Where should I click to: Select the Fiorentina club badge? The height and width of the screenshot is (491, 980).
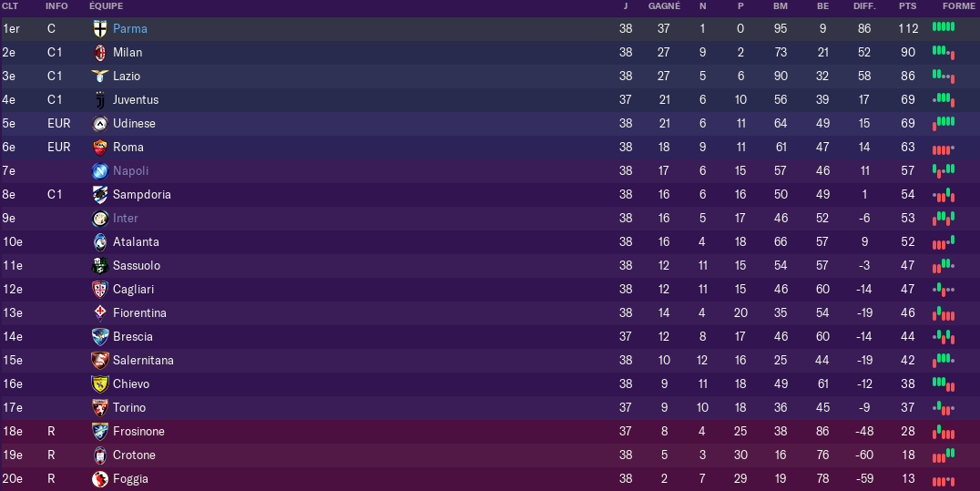100,312
